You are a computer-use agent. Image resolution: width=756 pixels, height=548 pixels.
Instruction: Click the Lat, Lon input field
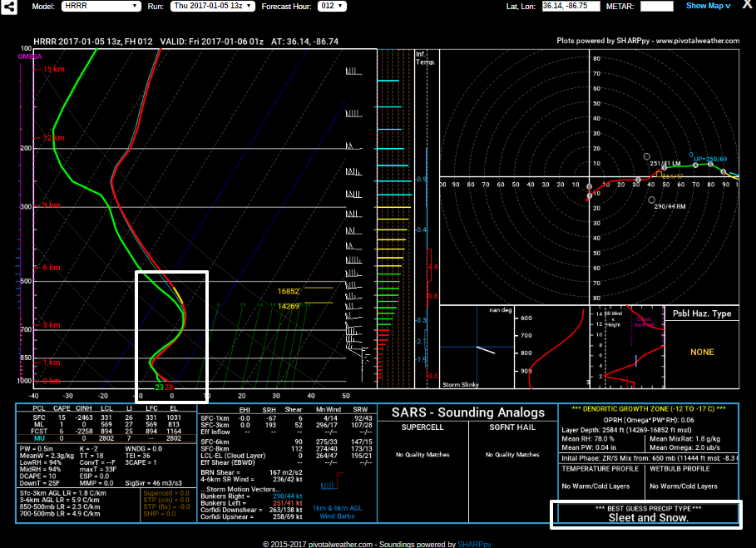[571, 7]
